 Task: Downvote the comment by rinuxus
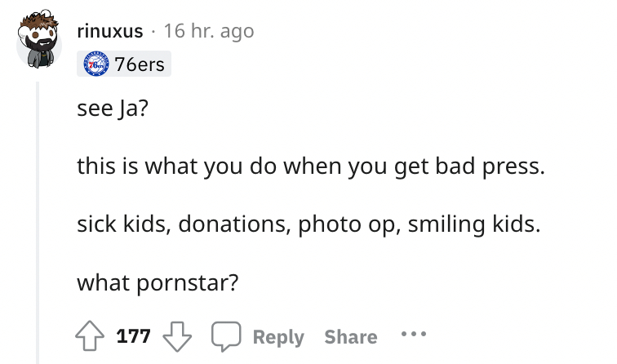coord(178,336)
